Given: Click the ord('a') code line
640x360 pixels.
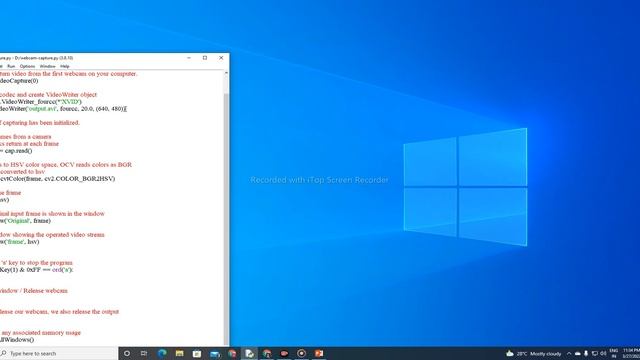Looking at the screenshot, I should pyautogui.click(x=37, y=270).
